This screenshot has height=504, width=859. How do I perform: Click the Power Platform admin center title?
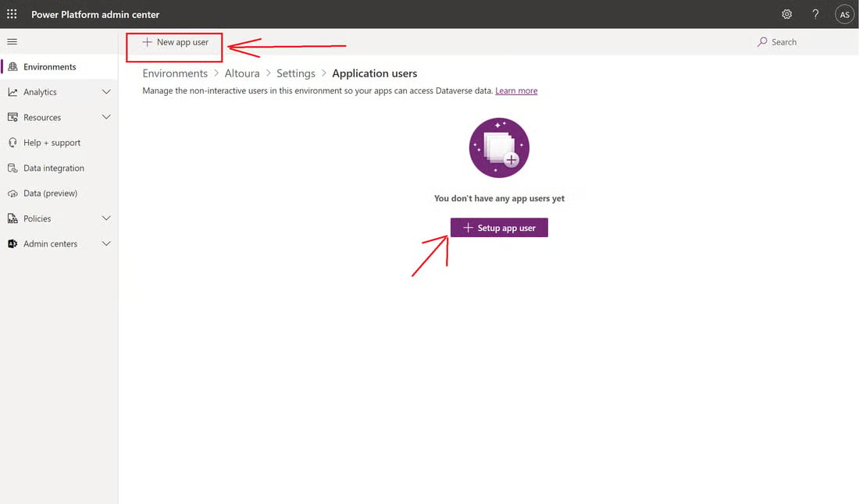click(95, 14)
